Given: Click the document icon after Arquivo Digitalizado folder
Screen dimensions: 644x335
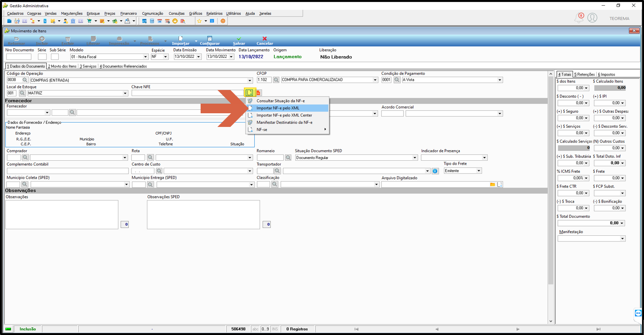Looking at the screenshot, I should pyautogui.click(x=500, y=184).
